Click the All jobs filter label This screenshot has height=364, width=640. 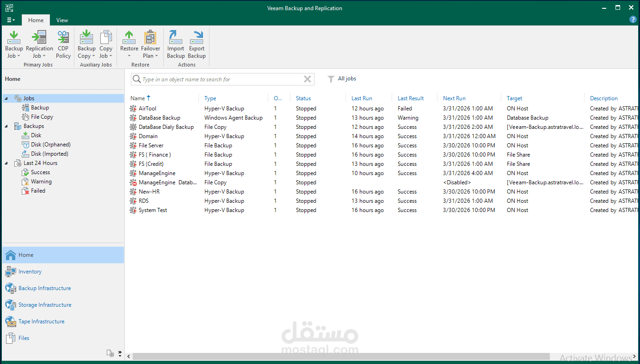coord(347,79)
